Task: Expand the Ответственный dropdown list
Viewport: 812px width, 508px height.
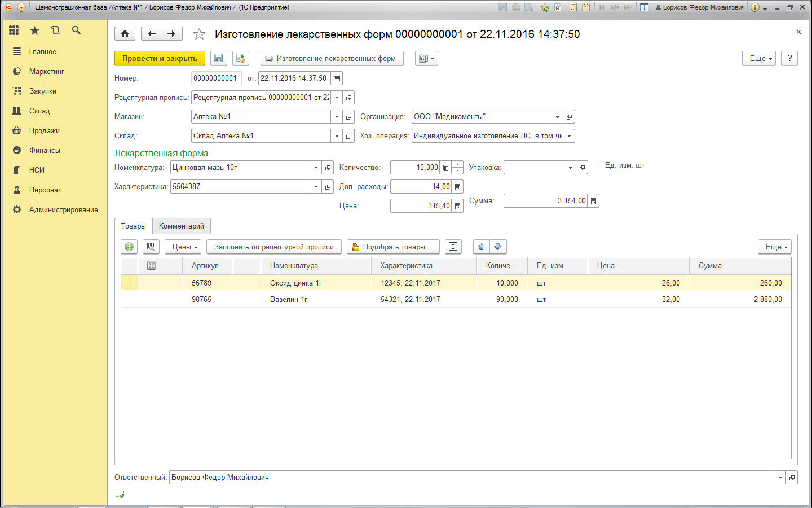Action: pyautogui.click(x=780, y=478)
